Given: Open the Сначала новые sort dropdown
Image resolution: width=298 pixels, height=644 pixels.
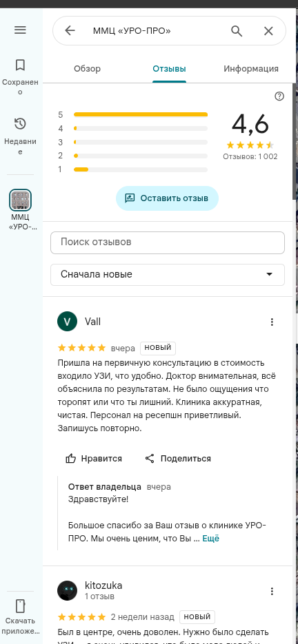Looking at the screenshot, I should tap(168, 274).
